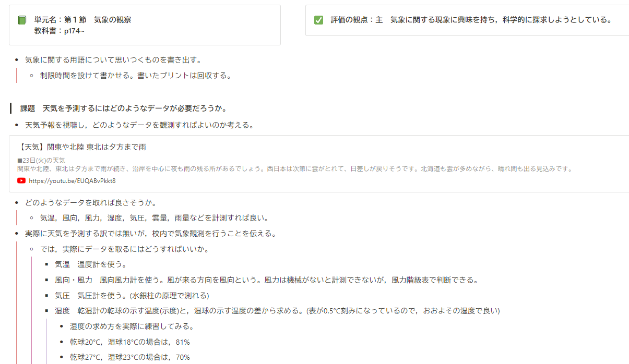This screenshot has width=629, height=364.
Task: Click the hollow bullet before 制限時間を設けて
Action: (32, 76)
